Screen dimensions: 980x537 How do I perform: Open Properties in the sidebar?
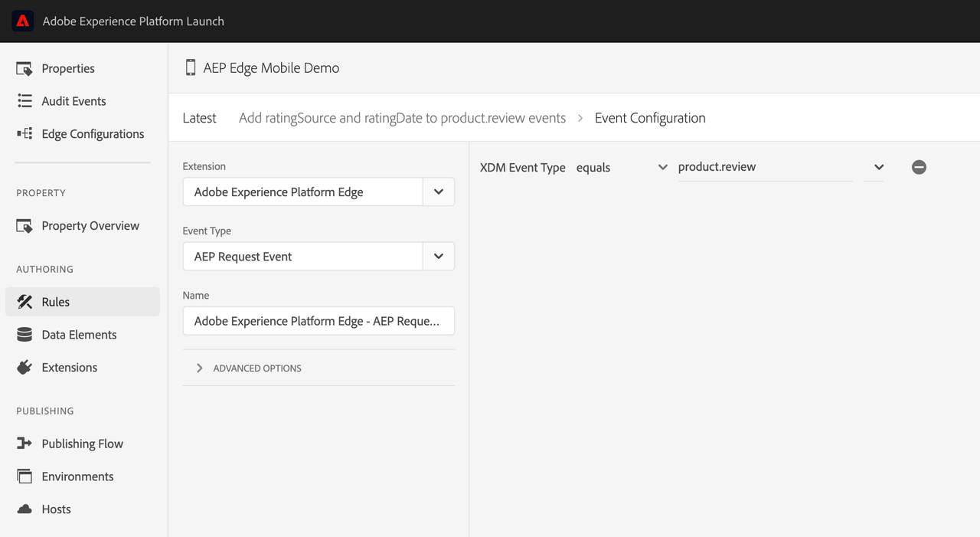tap(68, 69)
